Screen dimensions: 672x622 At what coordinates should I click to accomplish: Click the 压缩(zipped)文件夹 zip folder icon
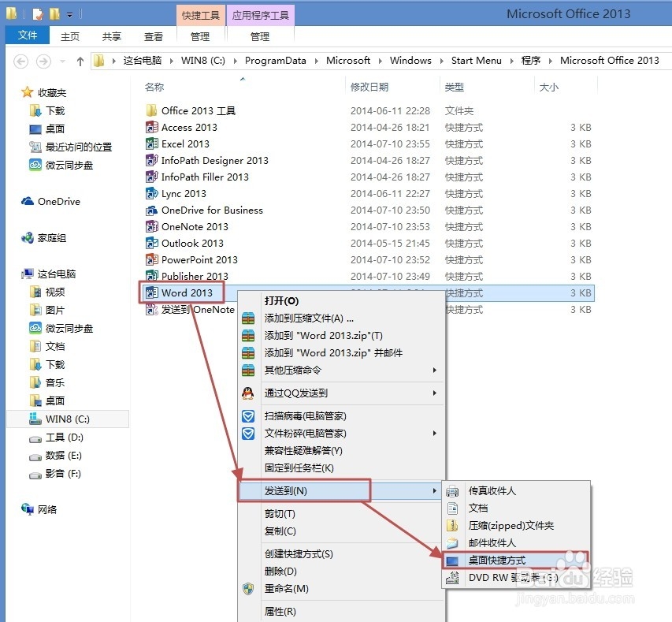pos(452,526)
